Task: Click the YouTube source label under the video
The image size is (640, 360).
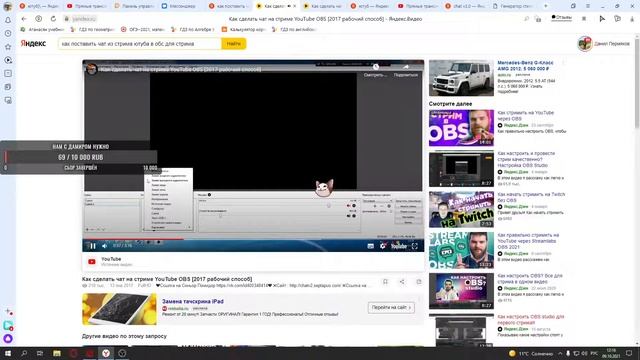Action: click(x=111, y=259)
